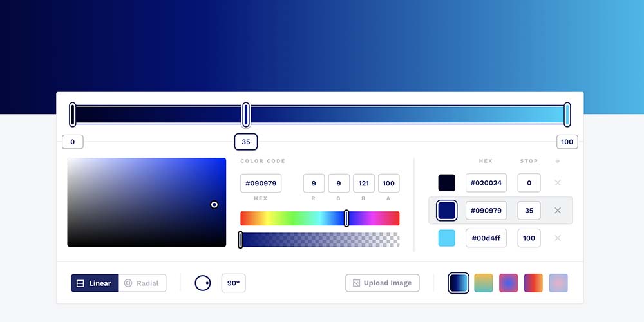Select the pink-lavender radial gradient preset

(558, 283)
